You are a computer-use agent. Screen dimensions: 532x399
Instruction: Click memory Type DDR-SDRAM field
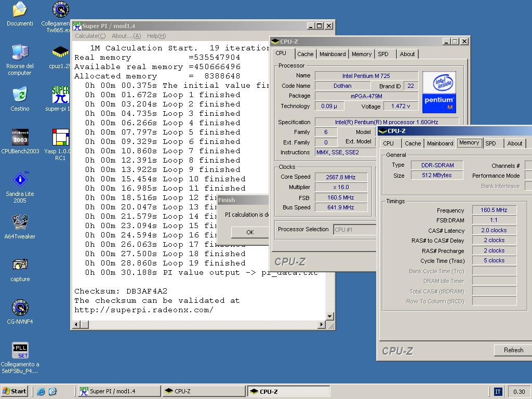pyautogui.click(x=437, y=165)
